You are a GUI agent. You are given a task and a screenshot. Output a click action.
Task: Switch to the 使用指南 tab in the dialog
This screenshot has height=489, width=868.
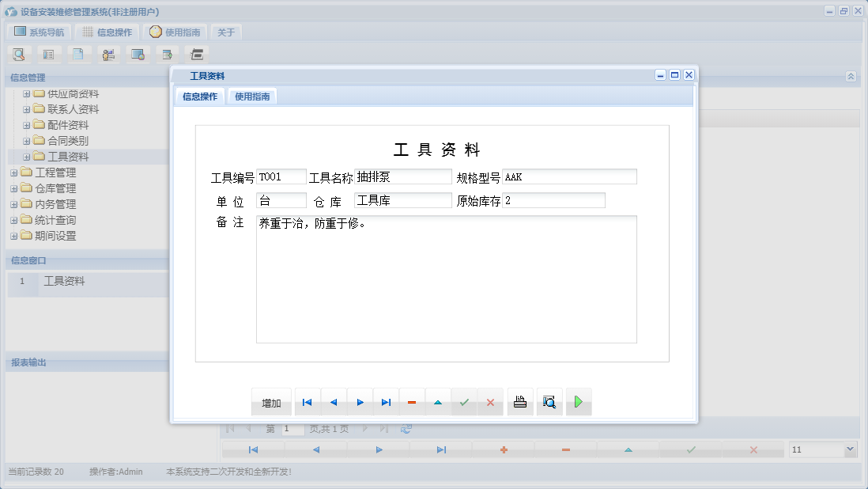251,96
